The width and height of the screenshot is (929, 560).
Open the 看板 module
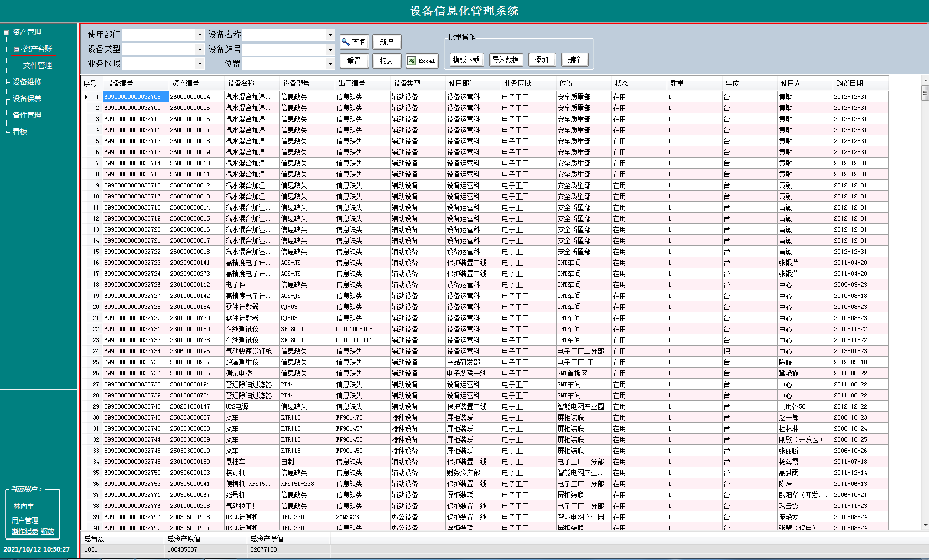19,132
